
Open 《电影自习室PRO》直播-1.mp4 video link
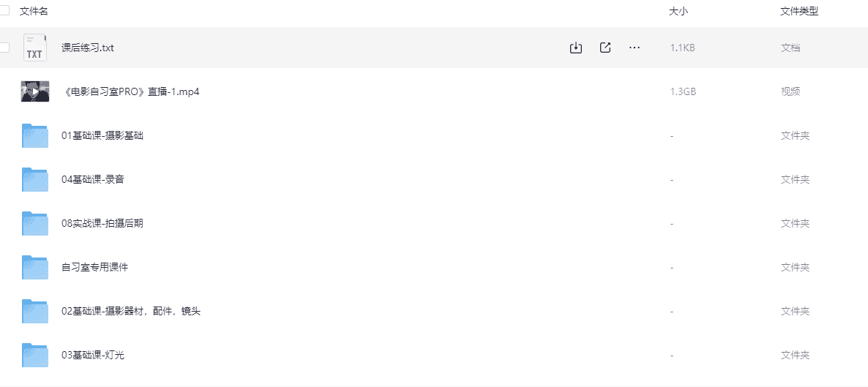click(x=132, y=92)
